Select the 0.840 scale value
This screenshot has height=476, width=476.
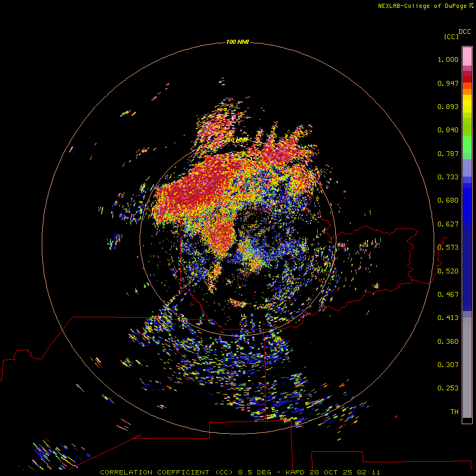[448, 130]
